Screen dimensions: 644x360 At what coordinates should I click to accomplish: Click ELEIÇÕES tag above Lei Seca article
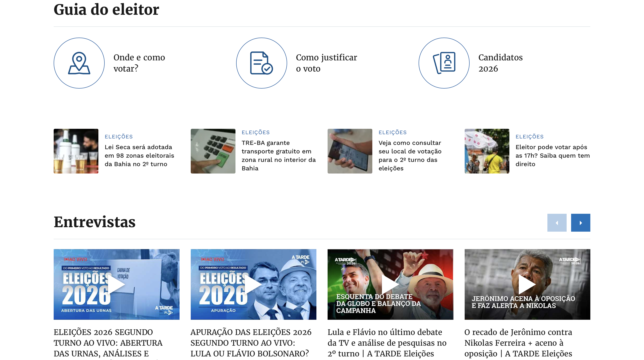coord(119,137)
